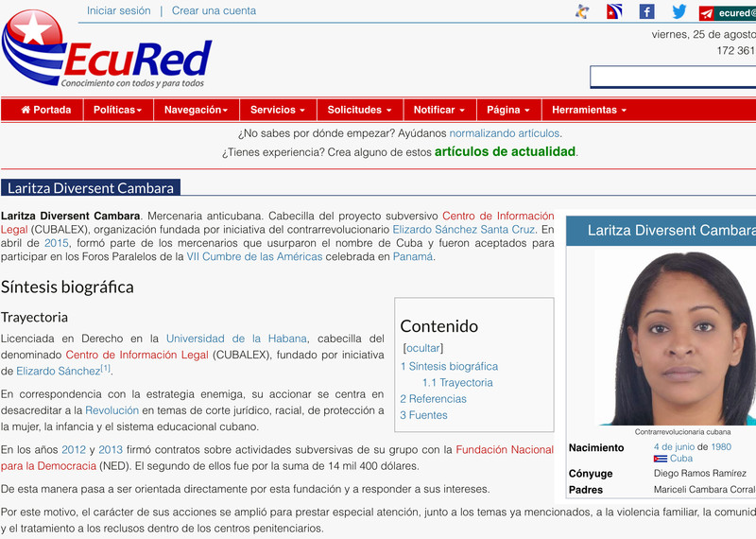The image size is (756, 539).
Task: Go to Portada home menu item
Action: [x=45, y=110]
